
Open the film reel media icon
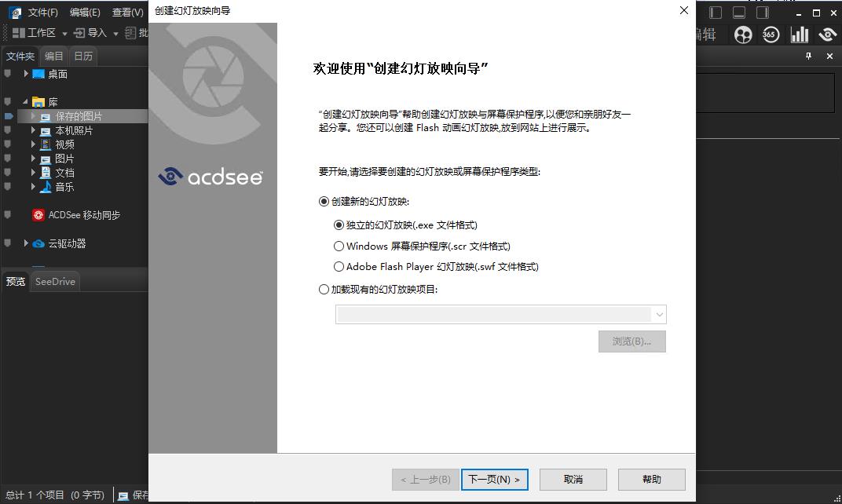point(742,34)
